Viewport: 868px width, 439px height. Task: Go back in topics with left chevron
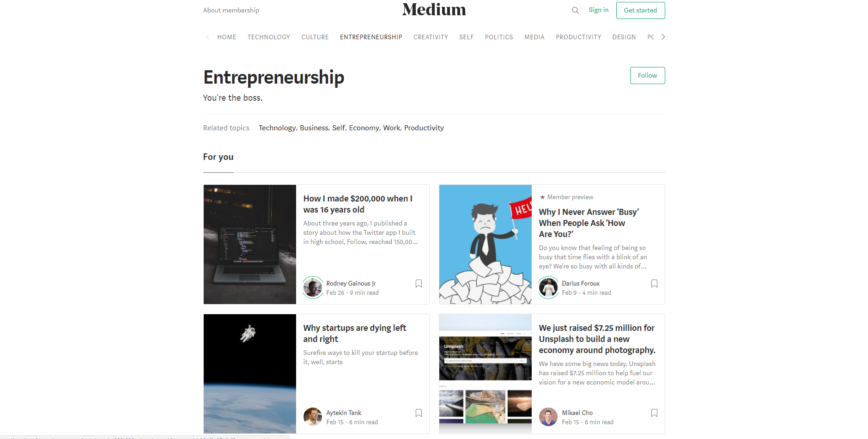208,37
